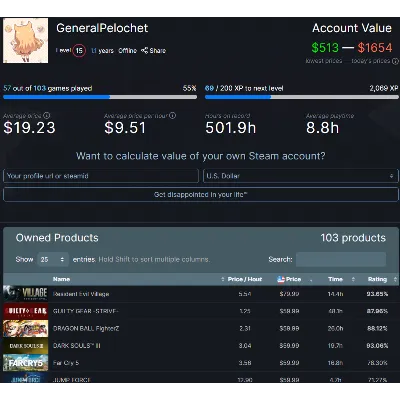
Task: Click the GeneralPelochet username
Action: click(102, 28)
